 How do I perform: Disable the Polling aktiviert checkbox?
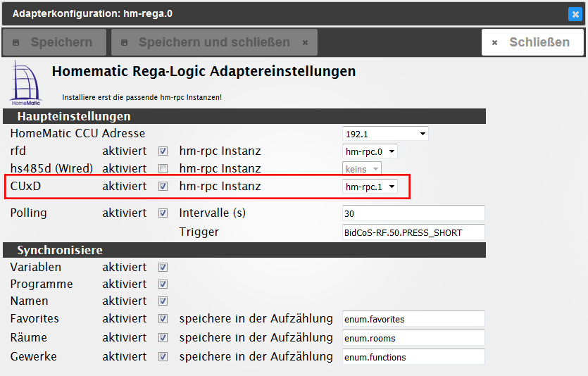pyautogui.click(x=163, y=213)
